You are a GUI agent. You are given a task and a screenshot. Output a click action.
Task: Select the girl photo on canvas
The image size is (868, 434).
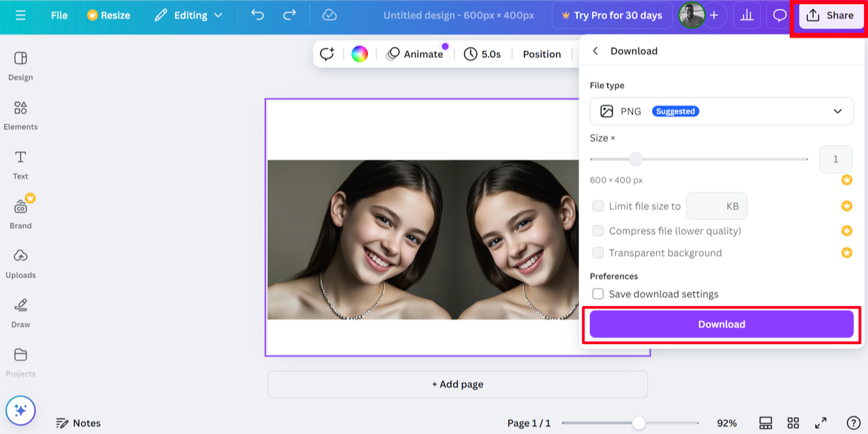coord(422,240)
